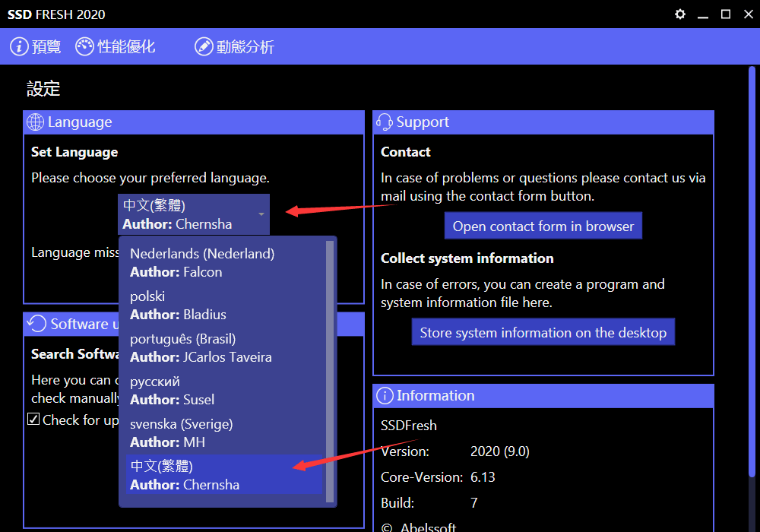Open settings via the gear icon
Image resolution: width=760 pixels, height=532 pixels.
(680, 14)
